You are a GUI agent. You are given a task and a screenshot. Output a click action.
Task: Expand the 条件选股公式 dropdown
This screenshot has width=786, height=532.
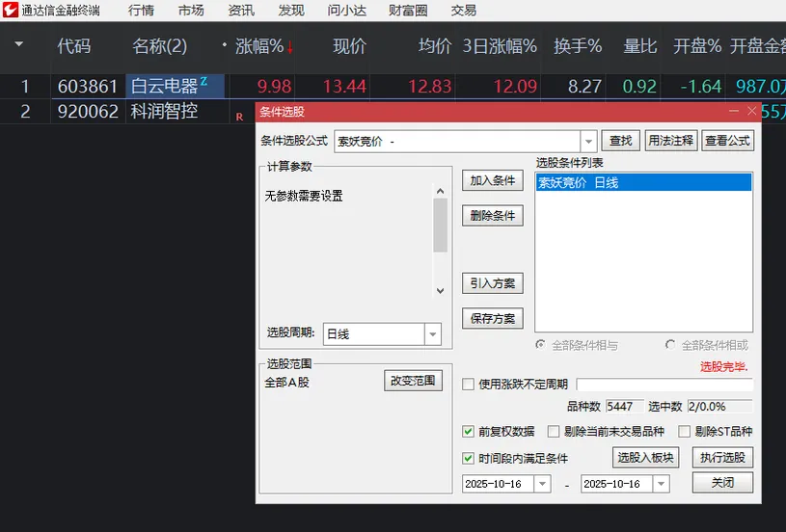pos(589,142)
